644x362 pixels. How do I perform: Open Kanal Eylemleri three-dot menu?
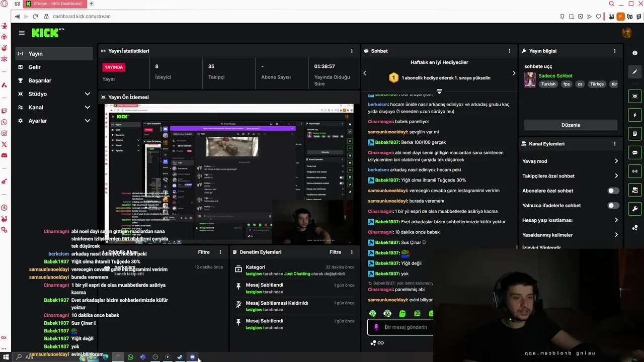click(614, 144)
